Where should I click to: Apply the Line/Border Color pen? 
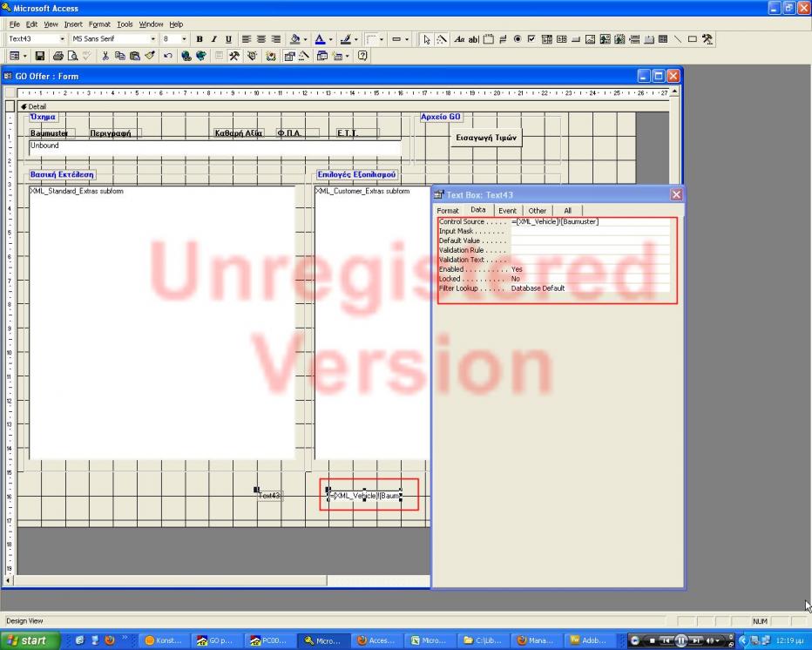[346, 39]
